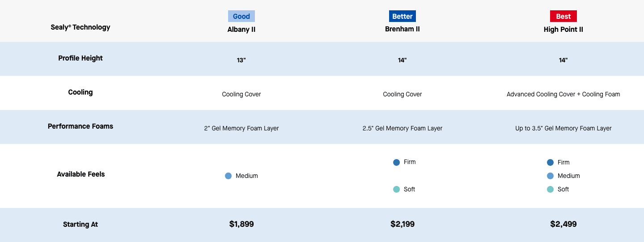Click the Available Feels row label
The height and width of the screenshot is (242, 644).
pyautogui.click(x=81, y=174)
